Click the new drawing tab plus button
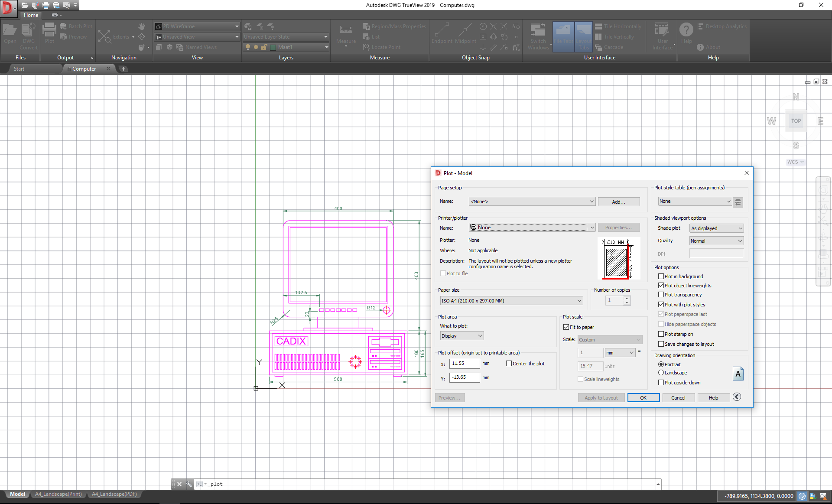Screen dimensions: 832x504 [123, 69]
